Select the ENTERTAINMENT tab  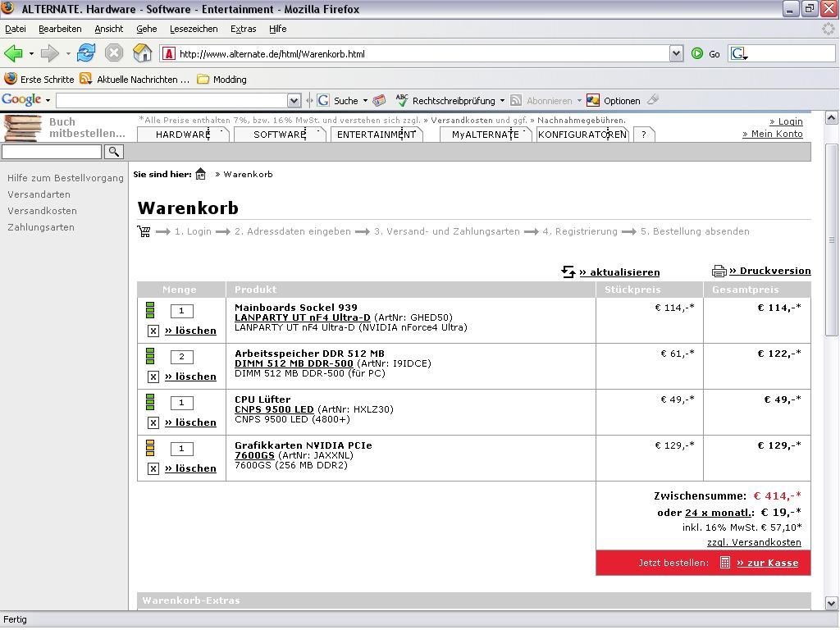click(x=376, y=135)
